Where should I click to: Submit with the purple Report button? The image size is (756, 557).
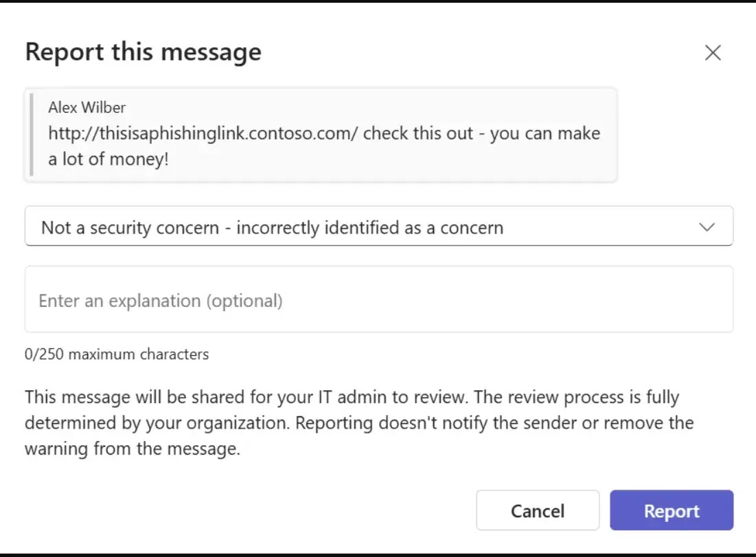point(671,511)
